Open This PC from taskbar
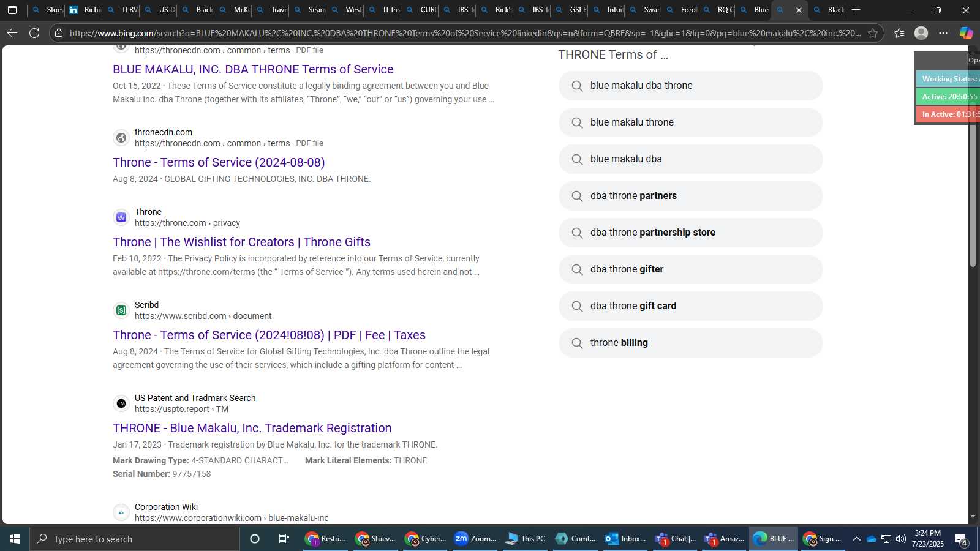This screenshot has width=980, height=551. (525, 539)
